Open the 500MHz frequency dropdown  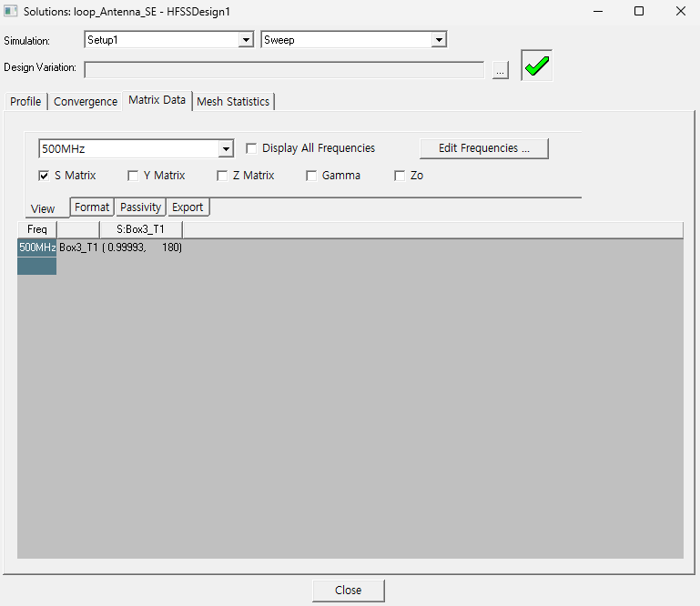pos(227,149)
